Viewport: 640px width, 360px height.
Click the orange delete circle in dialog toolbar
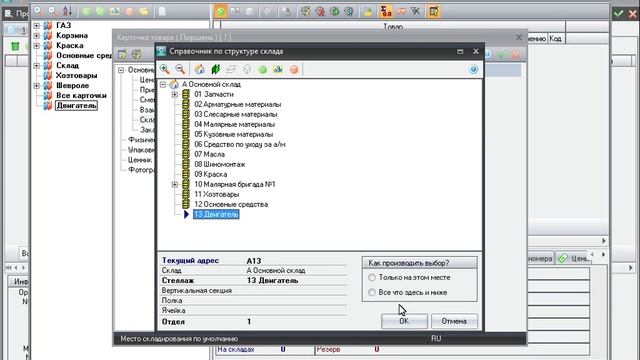click(x=294, y=69)
